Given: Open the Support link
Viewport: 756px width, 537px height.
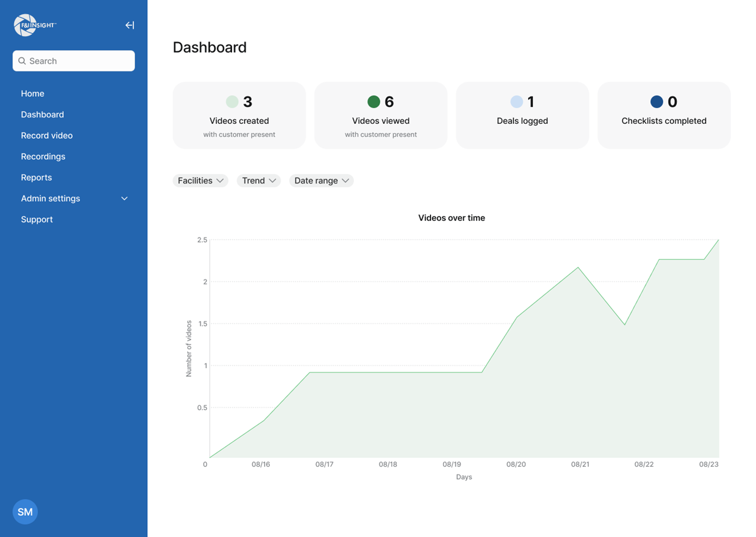Looking at the screenshot, I should [37, 219].
